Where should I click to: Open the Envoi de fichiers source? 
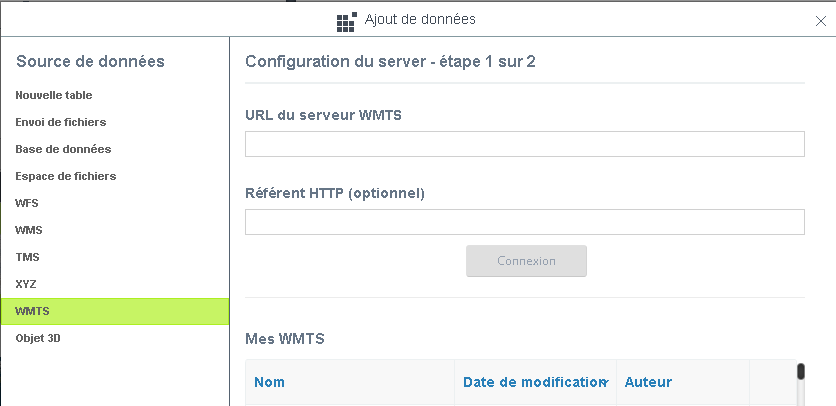click(x=61, y=122)
